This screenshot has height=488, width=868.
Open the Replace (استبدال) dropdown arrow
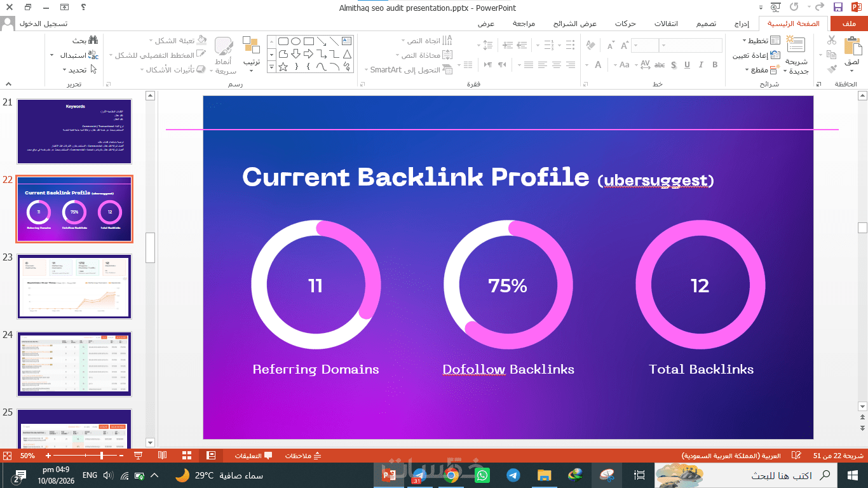click(x=53, y=55)
